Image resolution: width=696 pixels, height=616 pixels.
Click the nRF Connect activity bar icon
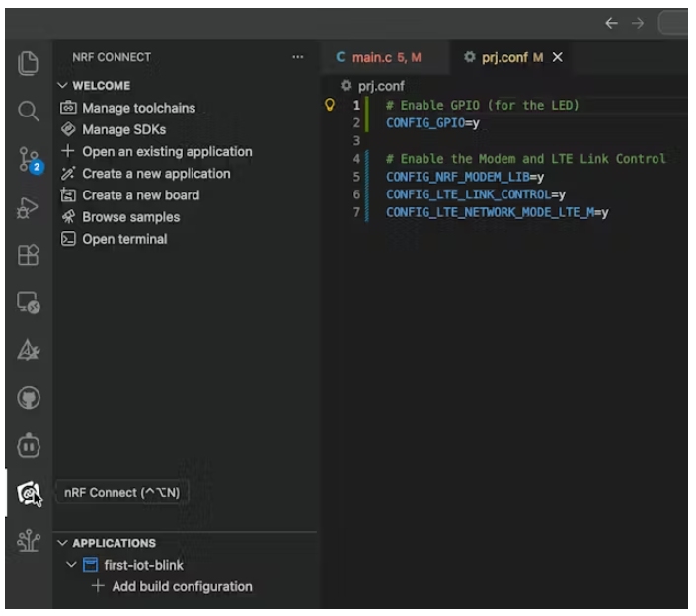29,493
